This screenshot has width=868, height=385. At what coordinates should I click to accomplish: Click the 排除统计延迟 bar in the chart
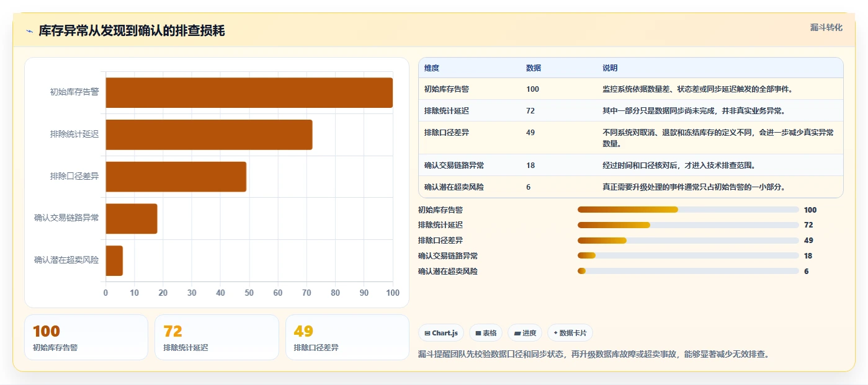(208, 135)
